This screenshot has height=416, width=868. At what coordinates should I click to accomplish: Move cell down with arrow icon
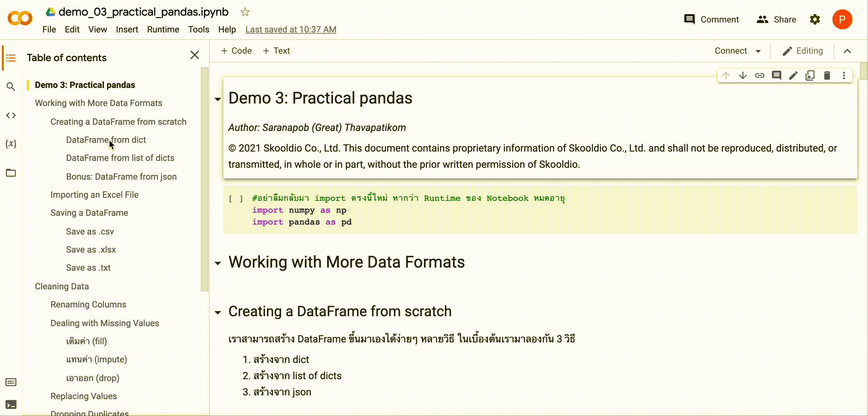743,75
